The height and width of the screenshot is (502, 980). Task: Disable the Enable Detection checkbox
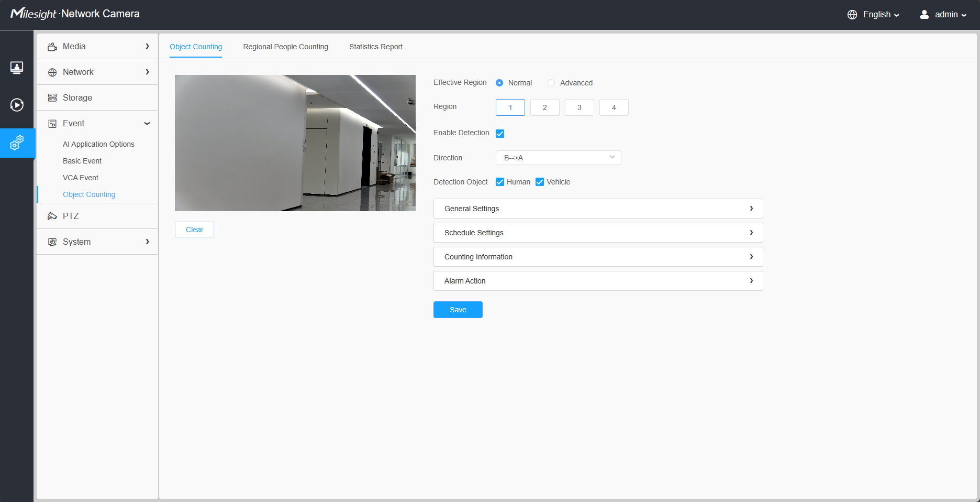coord(500,134)
